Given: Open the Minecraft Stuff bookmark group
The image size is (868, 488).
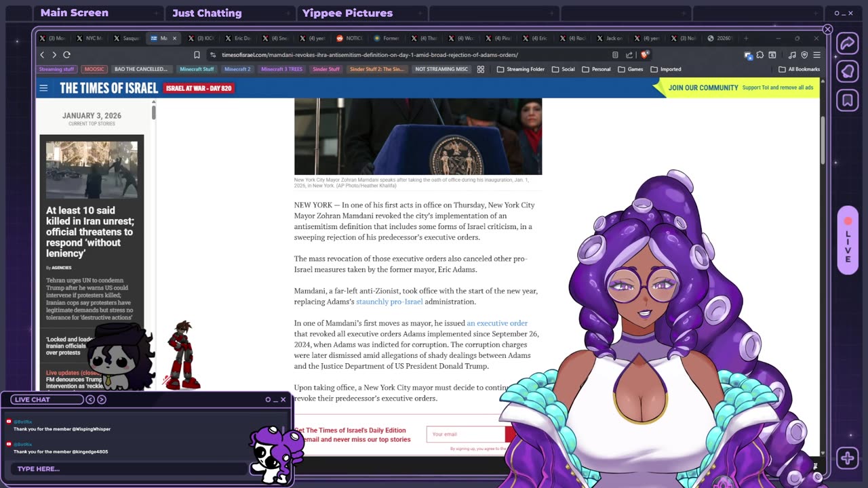Looking at the screenshot, I should (x=197, y=69).
